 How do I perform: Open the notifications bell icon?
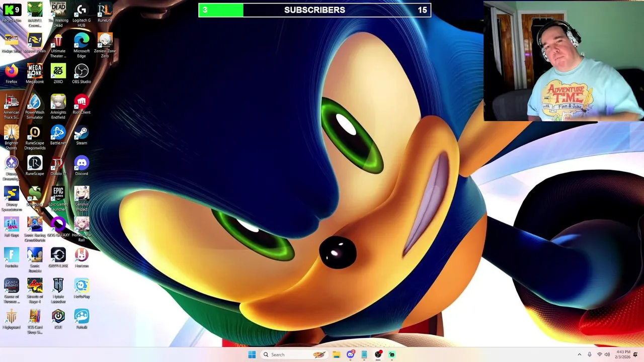[x=635, y=354]
